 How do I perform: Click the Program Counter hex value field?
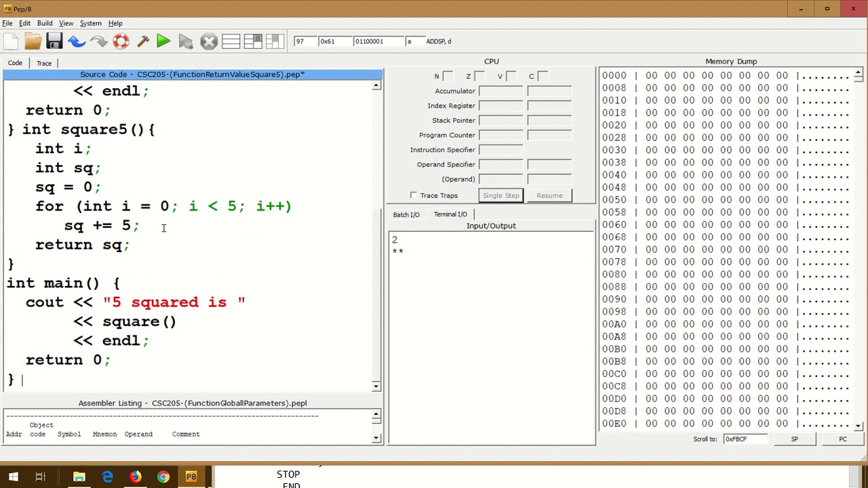[500, 135]
